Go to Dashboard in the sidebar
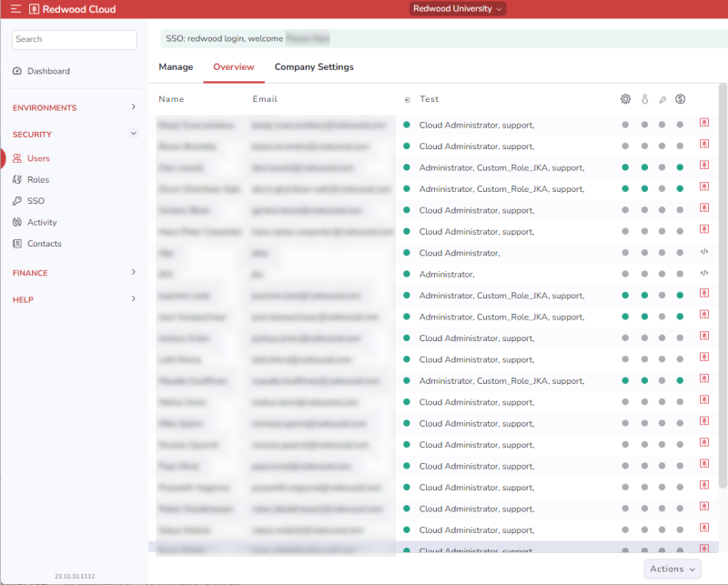728x585 pixels. pyautogui.click(x=47, y=71)
